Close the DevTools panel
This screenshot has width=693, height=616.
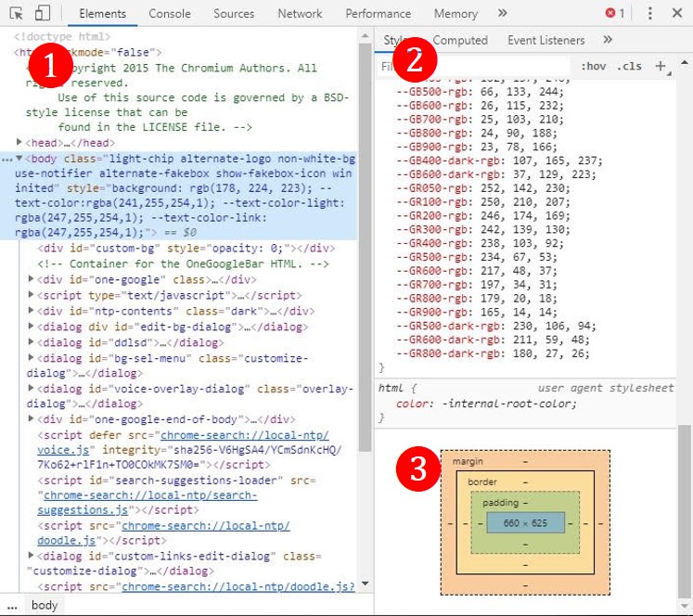click(677, 13)
